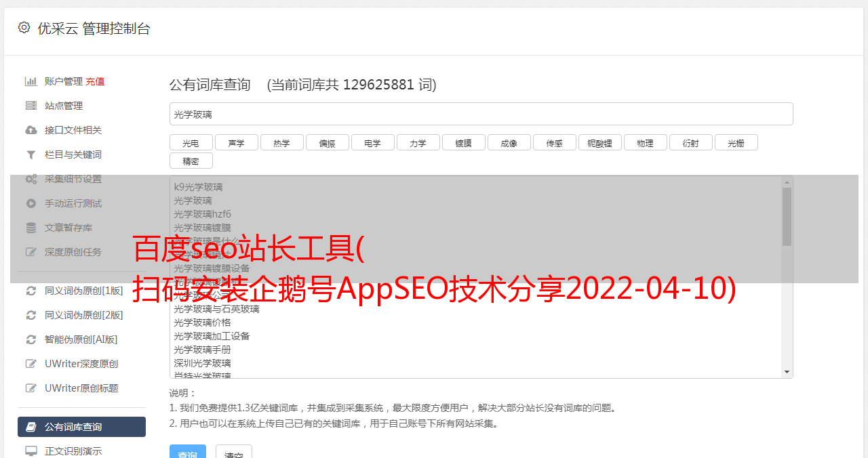
Task: Click the bar-chart icon for 账户管理
Action: pos(31,81)
